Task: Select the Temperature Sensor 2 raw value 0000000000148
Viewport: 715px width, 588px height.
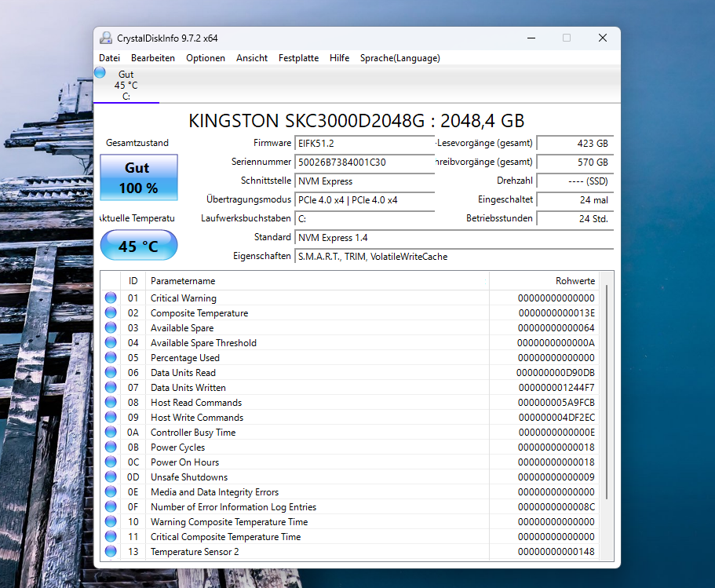Action: (x=556, y=552)
